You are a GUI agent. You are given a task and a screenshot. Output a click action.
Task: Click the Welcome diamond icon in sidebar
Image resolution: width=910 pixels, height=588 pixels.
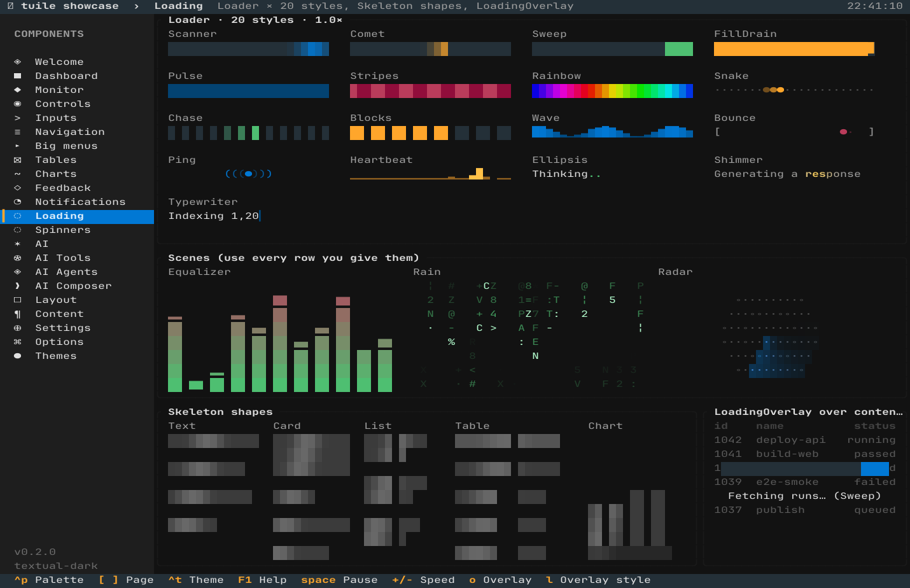point(17,62)
